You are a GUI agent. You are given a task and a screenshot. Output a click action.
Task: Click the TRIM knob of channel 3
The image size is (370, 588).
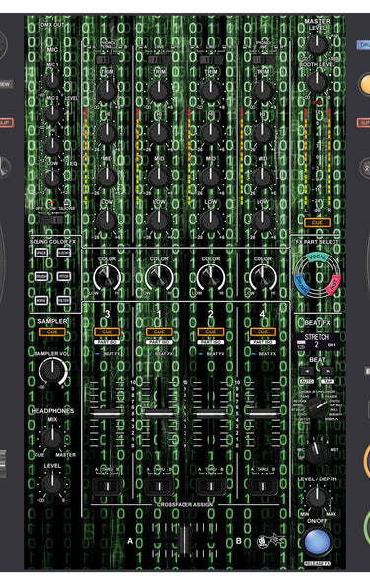[x=107, y=90]
